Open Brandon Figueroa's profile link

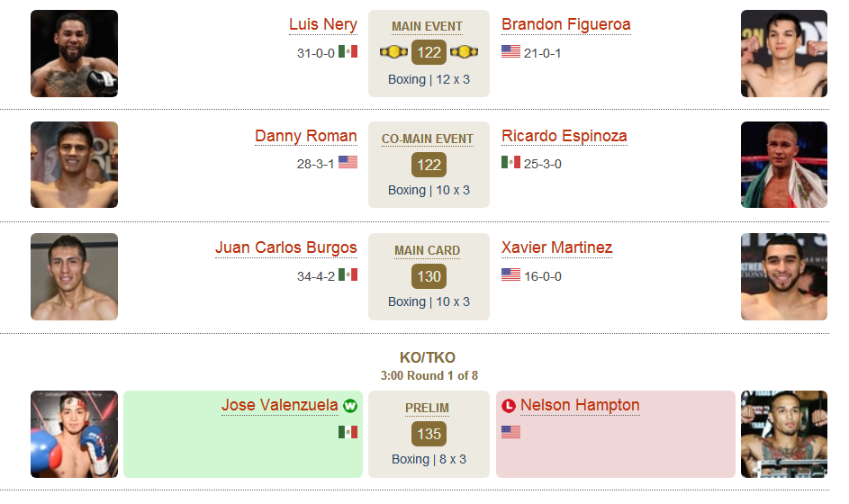coord(565,24)
